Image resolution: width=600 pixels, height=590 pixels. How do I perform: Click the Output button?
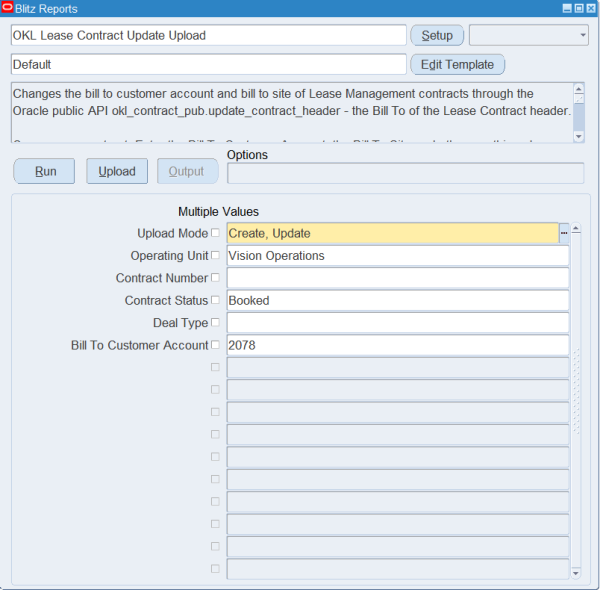pyautogui.click(x=188, y=171)
